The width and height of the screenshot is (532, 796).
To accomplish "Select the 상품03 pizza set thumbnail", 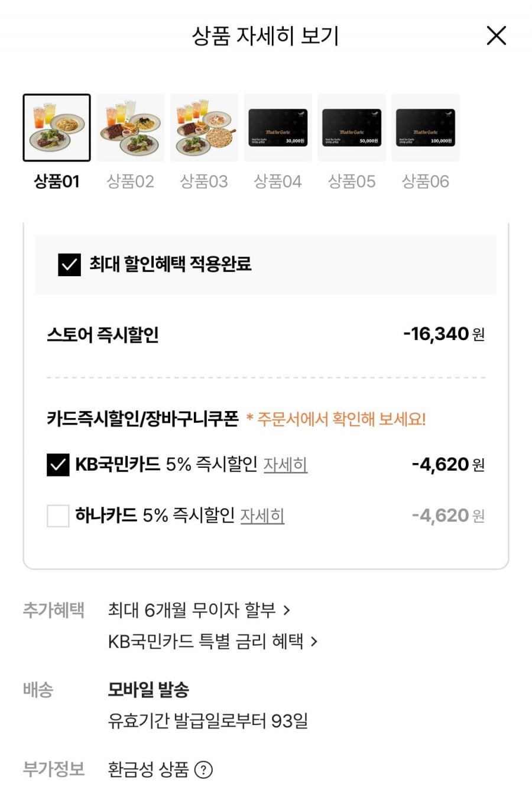I will point(204,128).
